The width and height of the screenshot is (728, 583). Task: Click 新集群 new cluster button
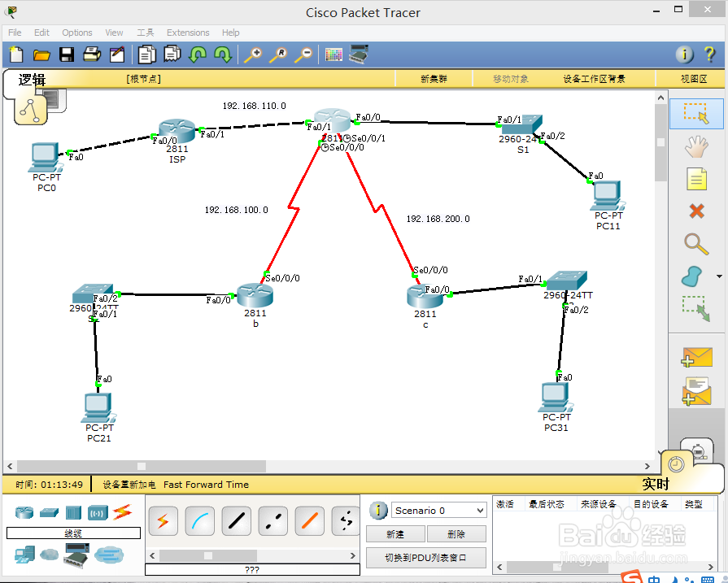434,79
